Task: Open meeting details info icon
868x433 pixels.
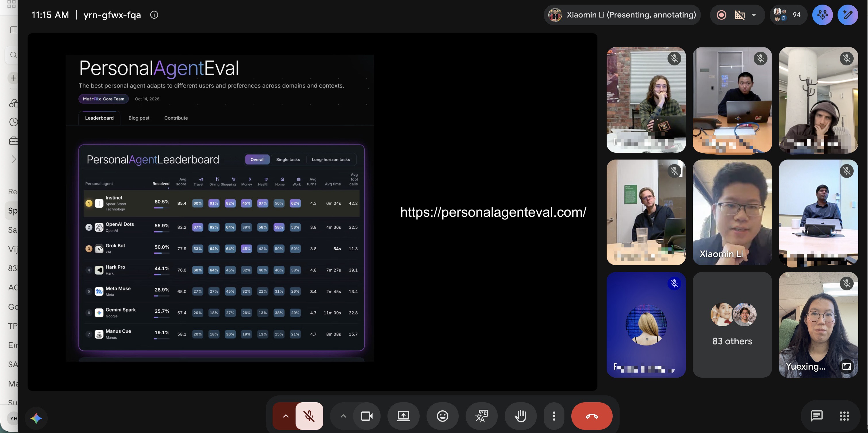Action: coord(154,15)
